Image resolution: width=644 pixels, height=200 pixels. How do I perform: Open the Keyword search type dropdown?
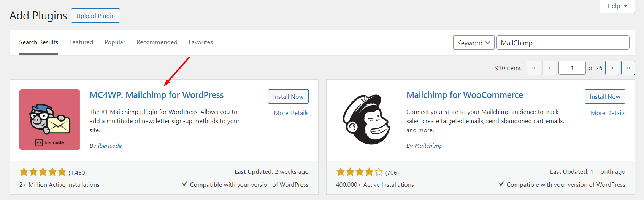[x=473, y=43]
